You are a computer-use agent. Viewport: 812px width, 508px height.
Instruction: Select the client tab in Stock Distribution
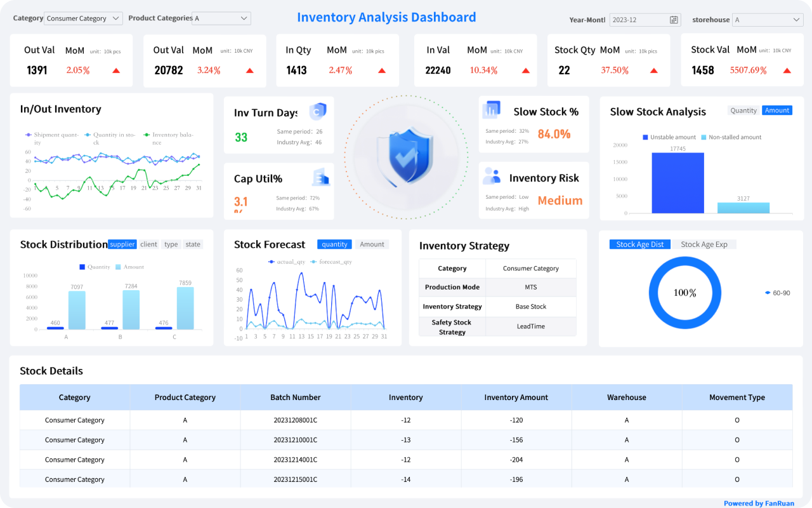pyautogui.click(x=149, y=244)
